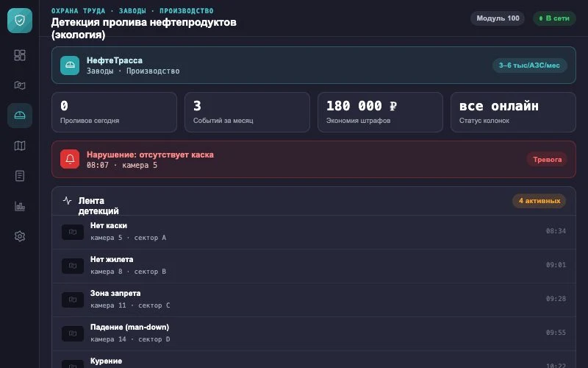Open the document reports sidebar icon
Image resolution: width=588 pixels, height=368 pixels.
(x=20, y=176)
